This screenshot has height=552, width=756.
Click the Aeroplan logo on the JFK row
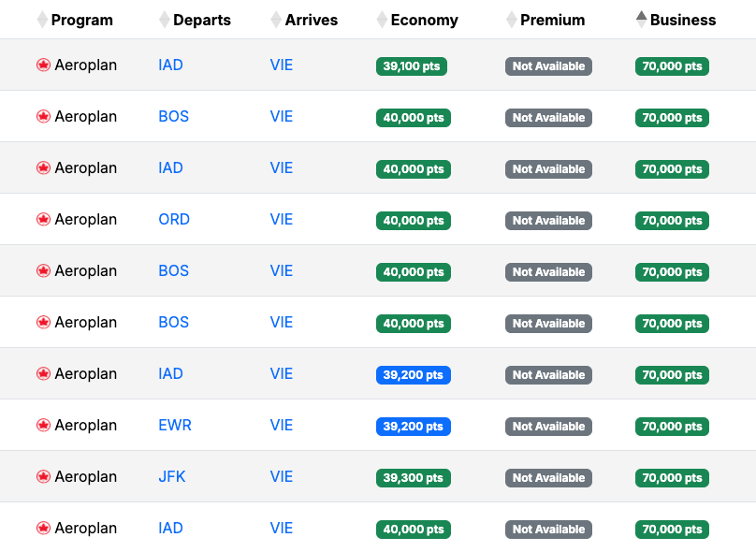tap(44, 476)
